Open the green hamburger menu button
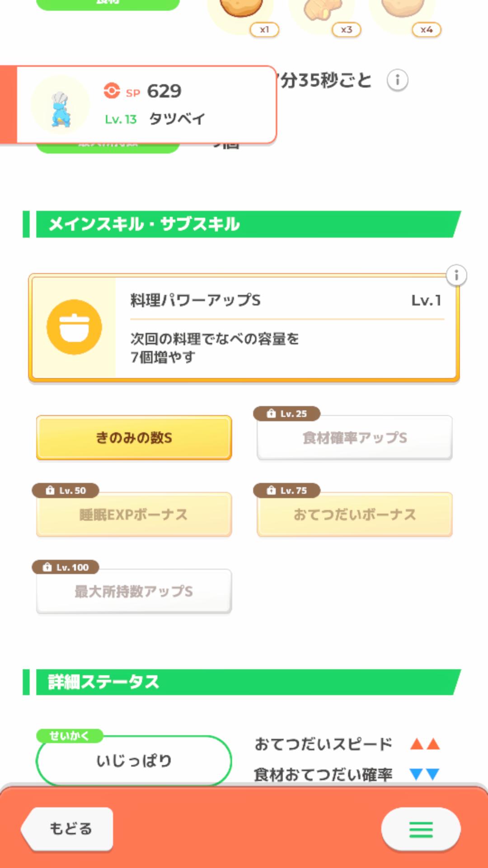 coord(421,829)
